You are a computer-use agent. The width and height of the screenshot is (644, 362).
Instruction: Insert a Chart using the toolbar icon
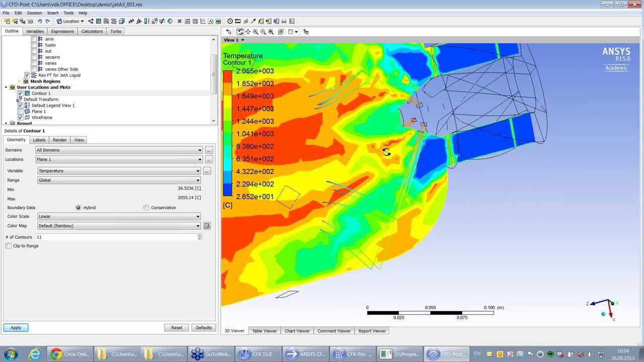coord(203,21)
